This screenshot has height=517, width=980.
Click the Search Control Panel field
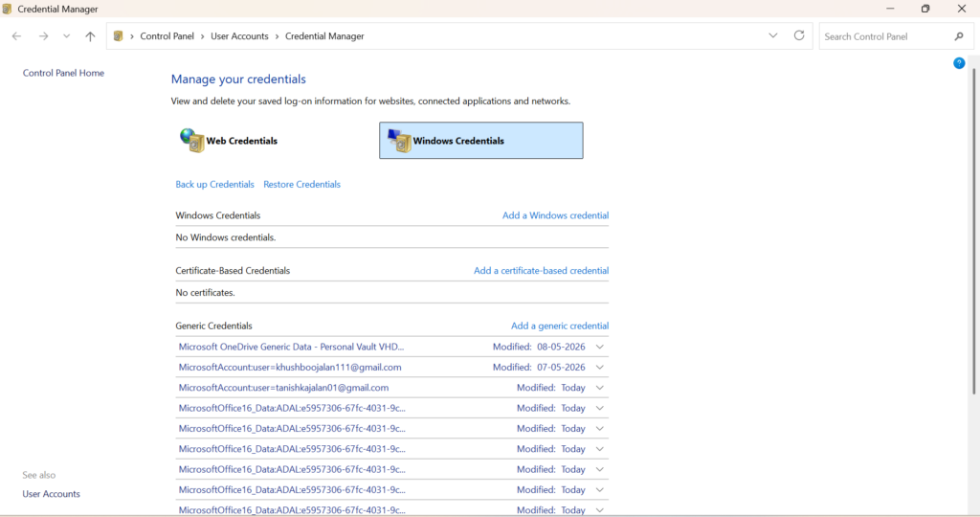click(896, 36)
